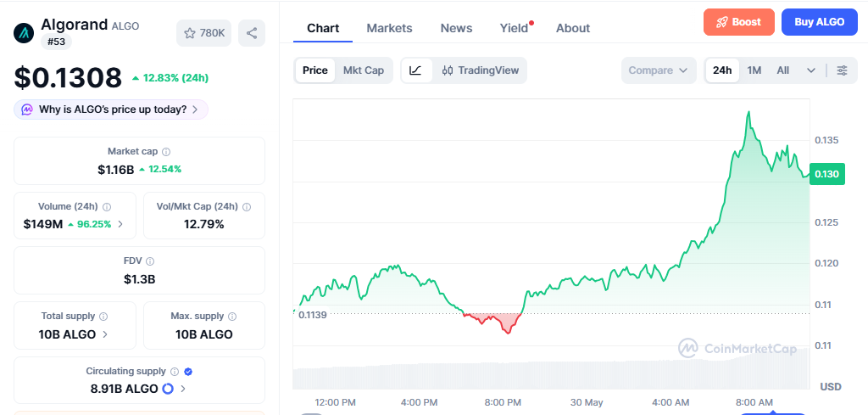This screenshot has width=868, height=415.
Task: Click the 10B ALGO max supply value
Action: (203, 334)
